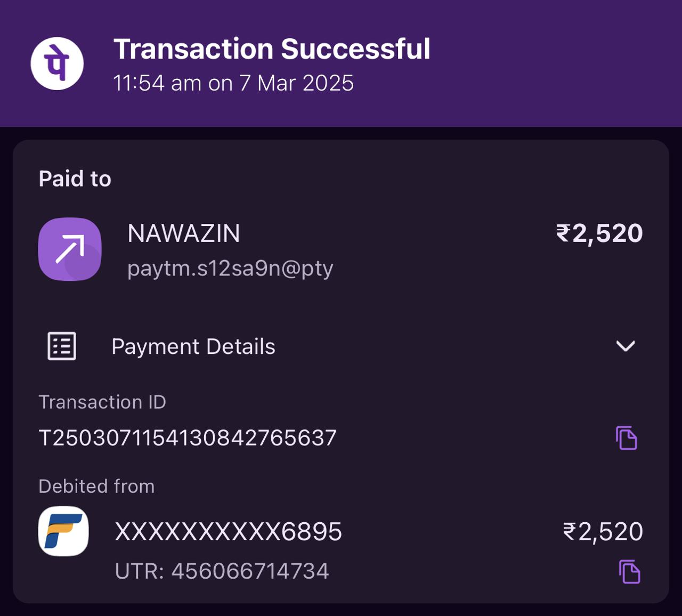Viewport: 682px width, 616px height.
Task: Click the Payment Details list icon
Action: coord(62,346)
